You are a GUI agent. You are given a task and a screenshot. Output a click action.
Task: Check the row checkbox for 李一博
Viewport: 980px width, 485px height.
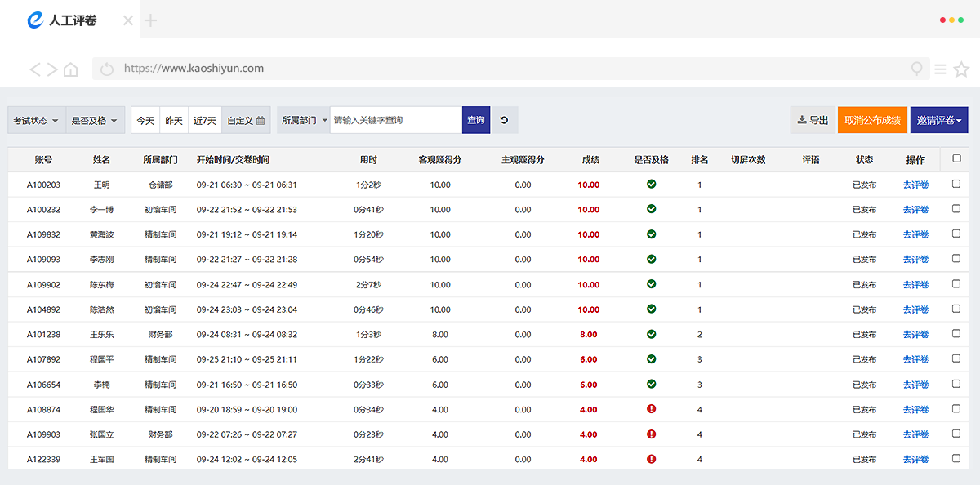tap(956, 209)
